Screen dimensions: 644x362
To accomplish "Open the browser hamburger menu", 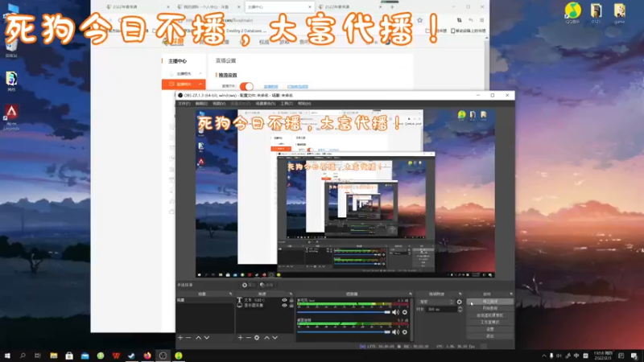I will [x=481, y=20].
